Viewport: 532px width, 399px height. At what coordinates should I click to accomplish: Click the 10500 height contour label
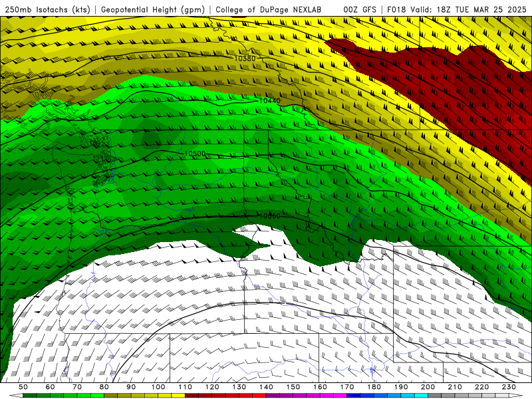(x=195, y=154)
